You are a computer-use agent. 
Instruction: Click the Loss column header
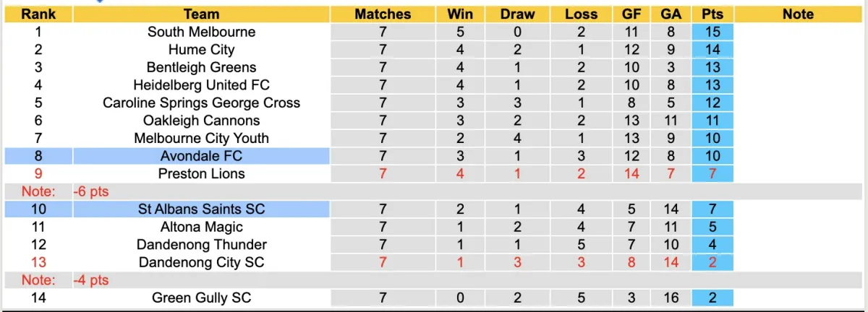click(581, 14)
